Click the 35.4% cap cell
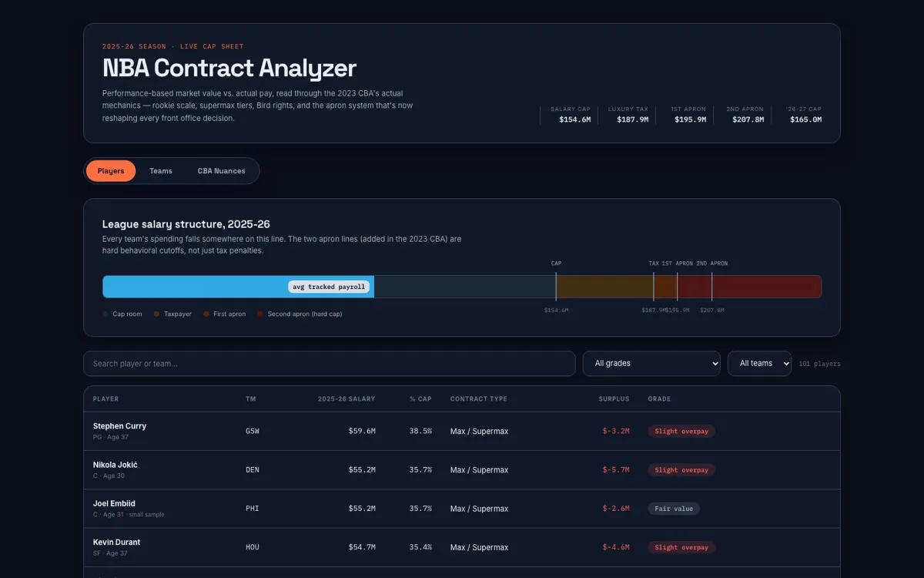 [x=420, y=547]
